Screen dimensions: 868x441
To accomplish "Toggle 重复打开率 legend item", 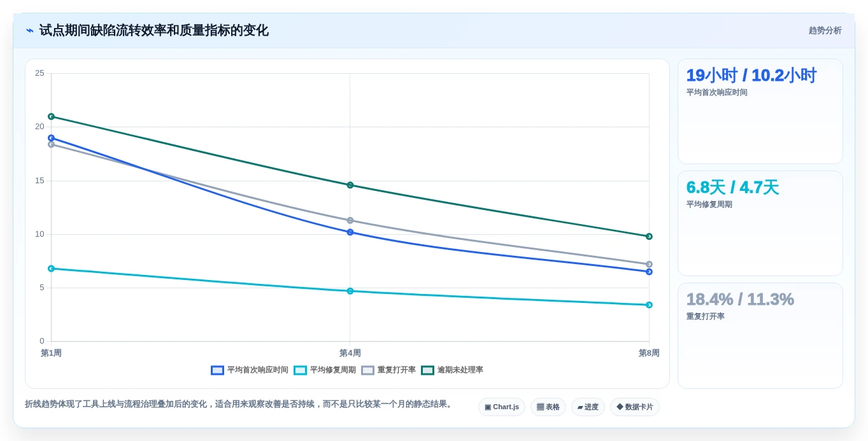I will point(388,370).
